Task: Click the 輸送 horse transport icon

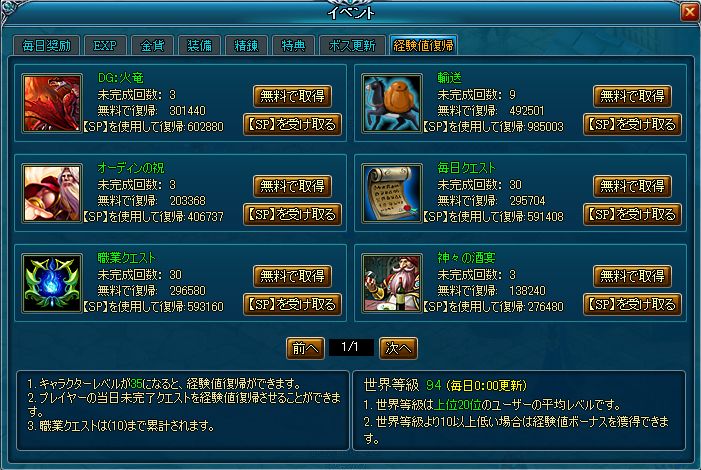Action: (x=392, y=103)
